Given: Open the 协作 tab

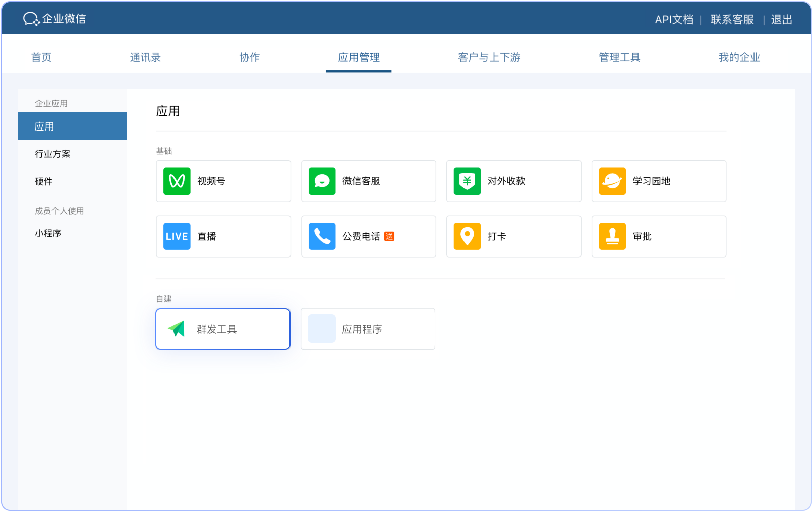Looking at the screenshot, I should [250, 57].
